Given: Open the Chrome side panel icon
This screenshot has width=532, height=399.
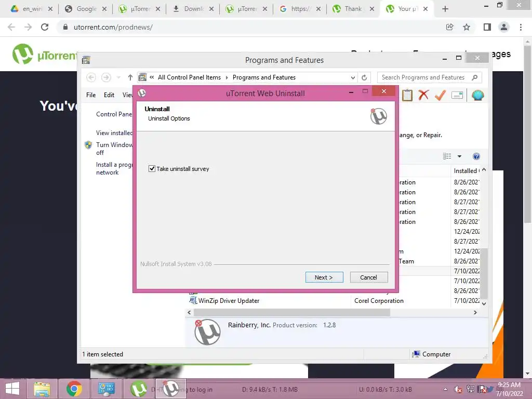Looking at the screenshot, I should point(487,27).
